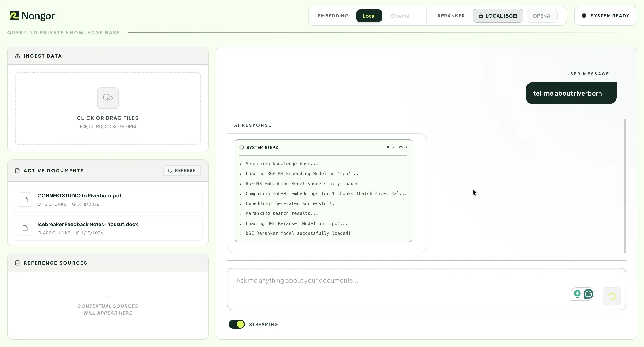Image resolution: width=644 pixels, height=347 pixels.
Task: Click 'Computing BGE-M3 embeddings for 1 chunks' step
Action: pyautogui.click(x=326, y=193)
